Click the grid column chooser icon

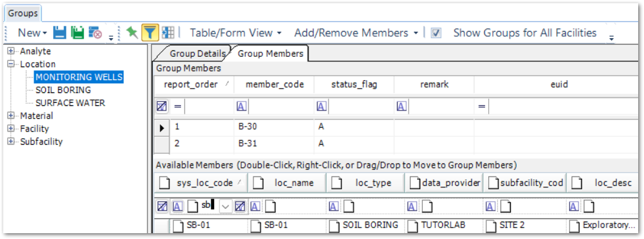click(x=167, y=32)
